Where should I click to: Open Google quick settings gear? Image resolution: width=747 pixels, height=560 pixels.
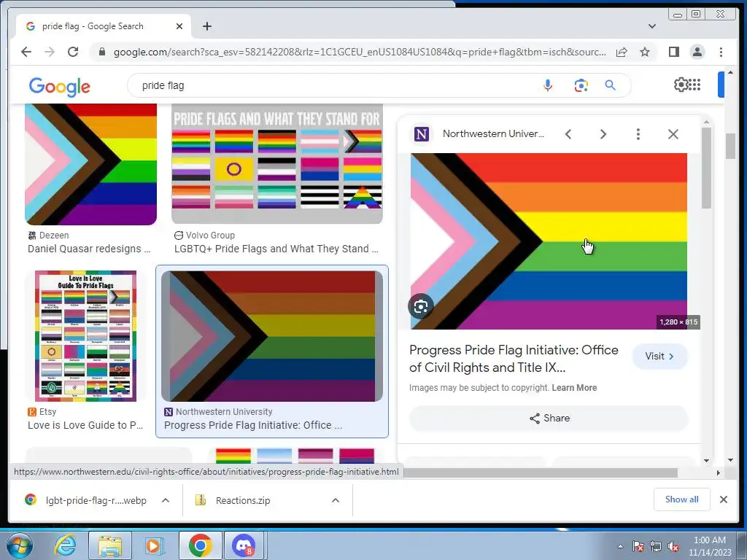coord(681,85)
